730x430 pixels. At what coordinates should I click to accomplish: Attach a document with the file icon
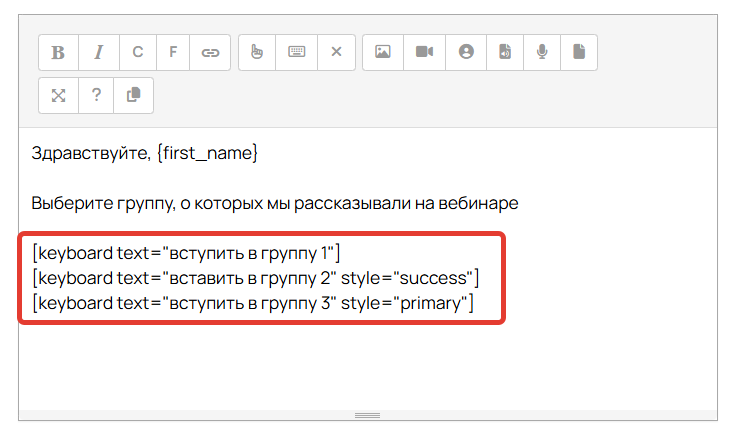pos(579,52)
